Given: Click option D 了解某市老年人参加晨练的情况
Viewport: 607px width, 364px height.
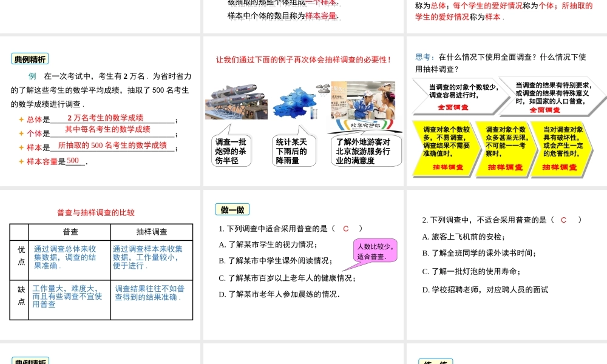Looking at the screenshot, I should pyautogui.click(x=279, y=294).
